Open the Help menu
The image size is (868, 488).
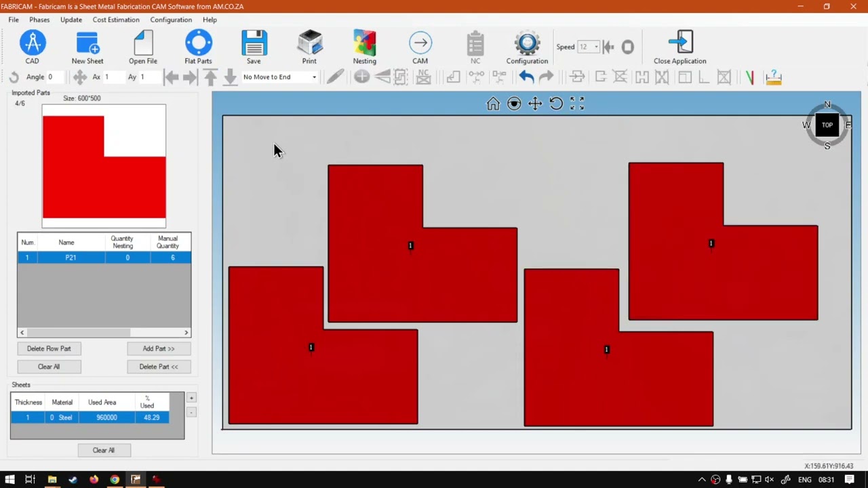pos(210,20)
